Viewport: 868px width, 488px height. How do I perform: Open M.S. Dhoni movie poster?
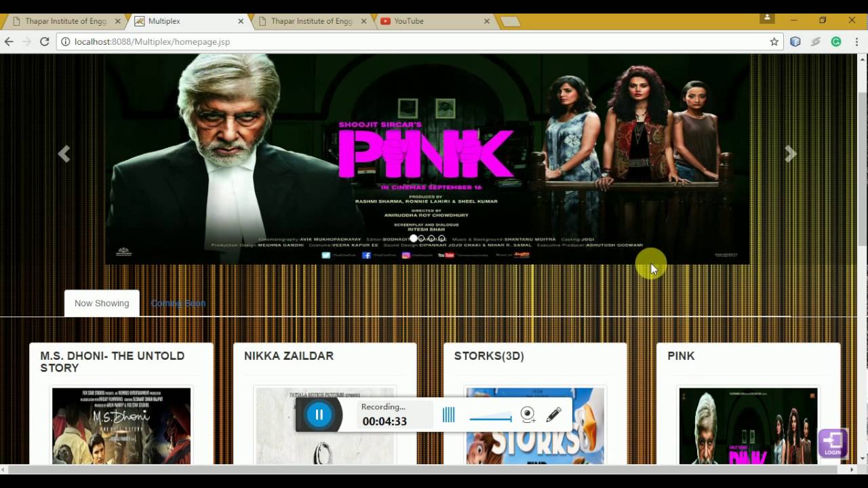tap(121, 426)
